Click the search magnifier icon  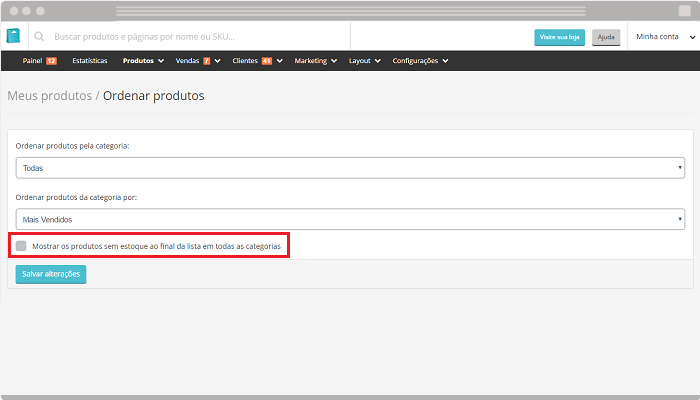(x=39, y=37)
